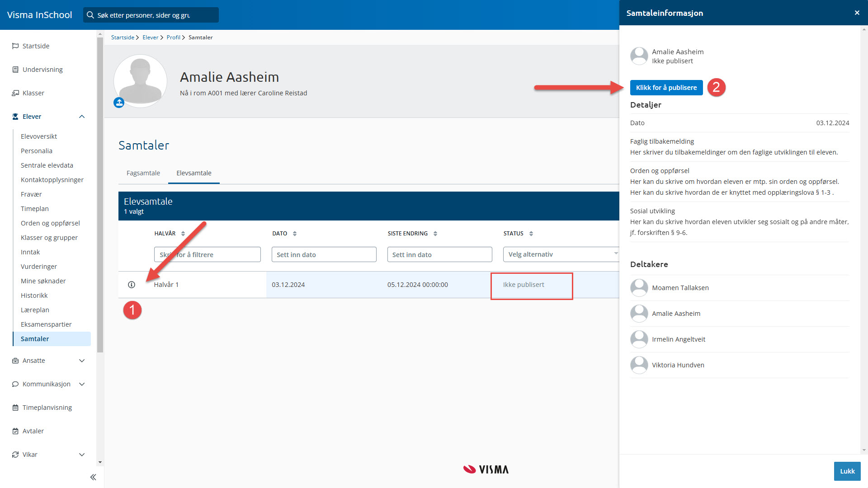The height and width of the screenshot is (488, 868).
Task: Click the Halvår filter text field
Action: (x=207, y=254)
